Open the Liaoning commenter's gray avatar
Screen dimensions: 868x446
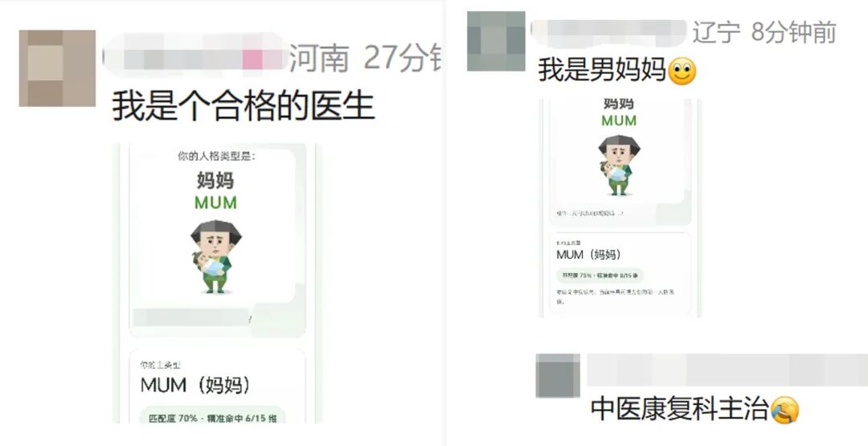(x=496, y=41)
